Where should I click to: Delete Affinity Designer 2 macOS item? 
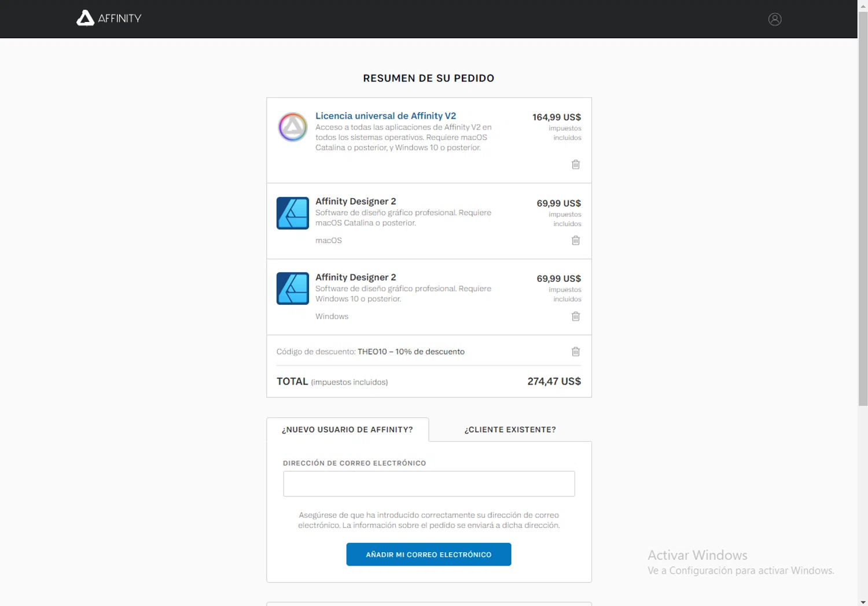576,240
